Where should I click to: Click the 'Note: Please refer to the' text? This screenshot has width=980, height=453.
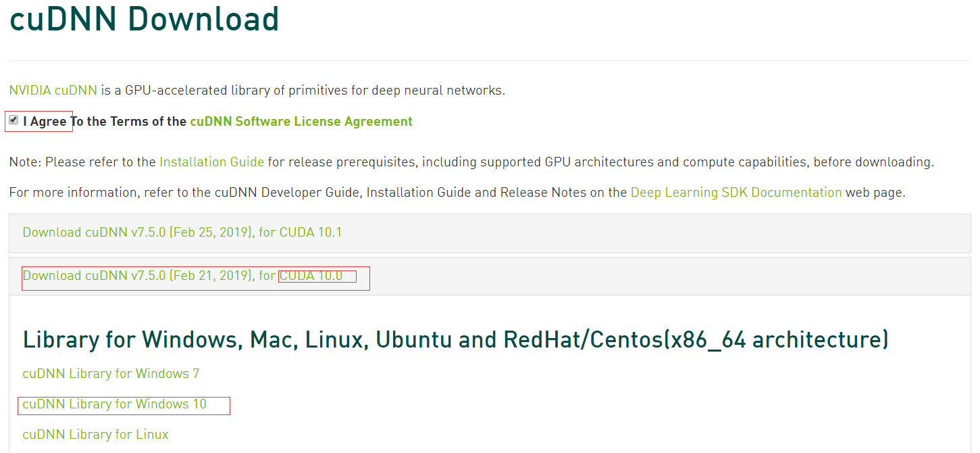coord(82,162)
